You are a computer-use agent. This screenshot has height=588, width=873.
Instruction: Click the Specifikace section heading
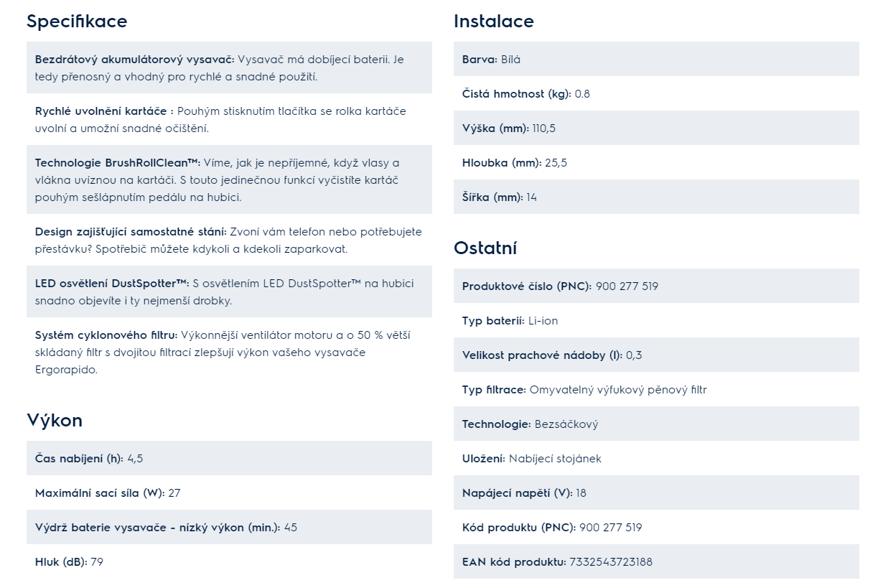click(x=77, y=22)
